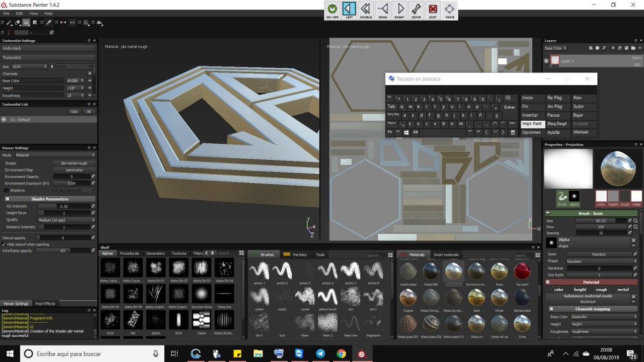Toggle Layer 1 visibility eye
This screenshot has height=362, width=644.
[x=546, y=61]
